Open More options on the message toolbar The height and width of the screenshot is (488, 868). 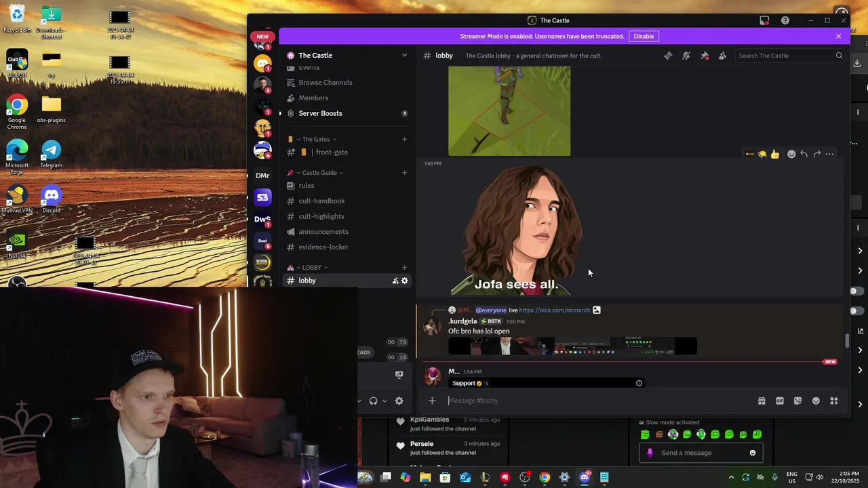tap(829, 155)
